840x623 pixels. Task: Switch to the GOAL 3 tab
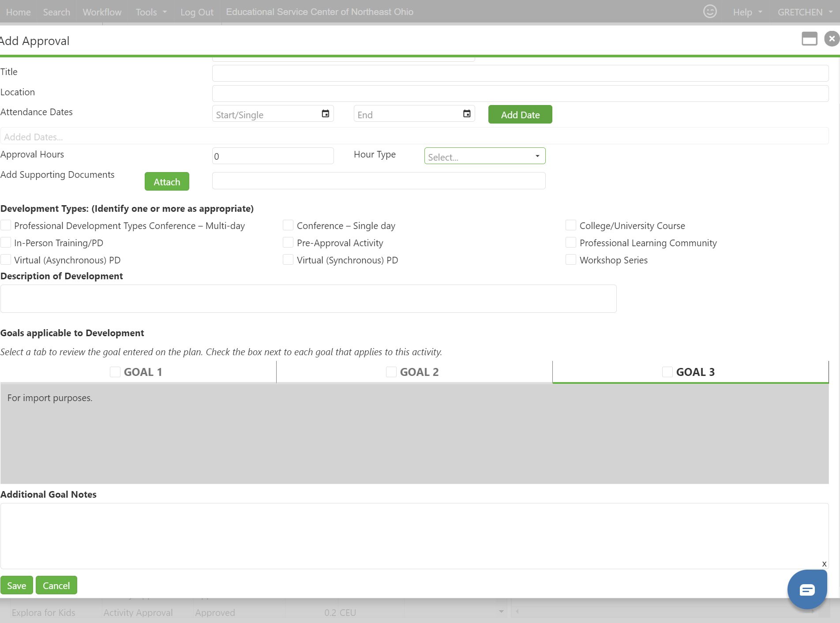pos(690,372)
